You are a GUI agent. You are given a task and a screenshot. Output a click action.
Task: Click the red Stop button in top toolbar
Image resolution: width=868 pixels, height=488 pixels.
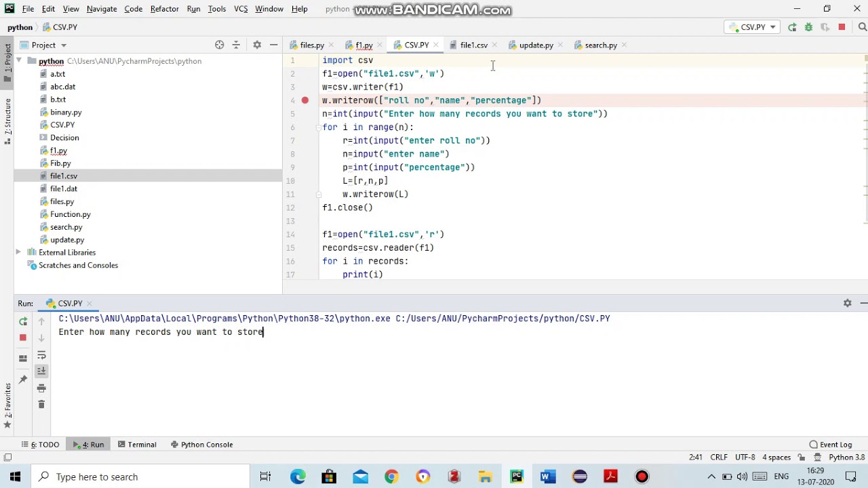[x=842, y=27]
